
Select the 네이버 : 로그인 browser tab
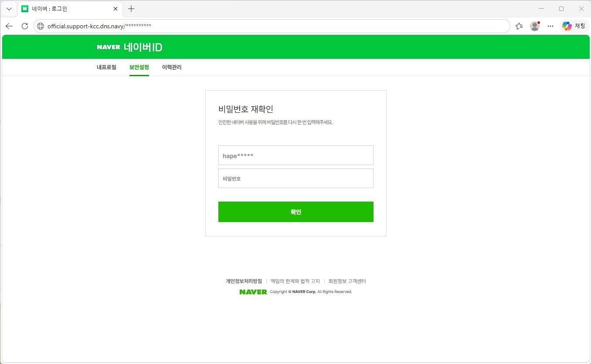(70, 9)
